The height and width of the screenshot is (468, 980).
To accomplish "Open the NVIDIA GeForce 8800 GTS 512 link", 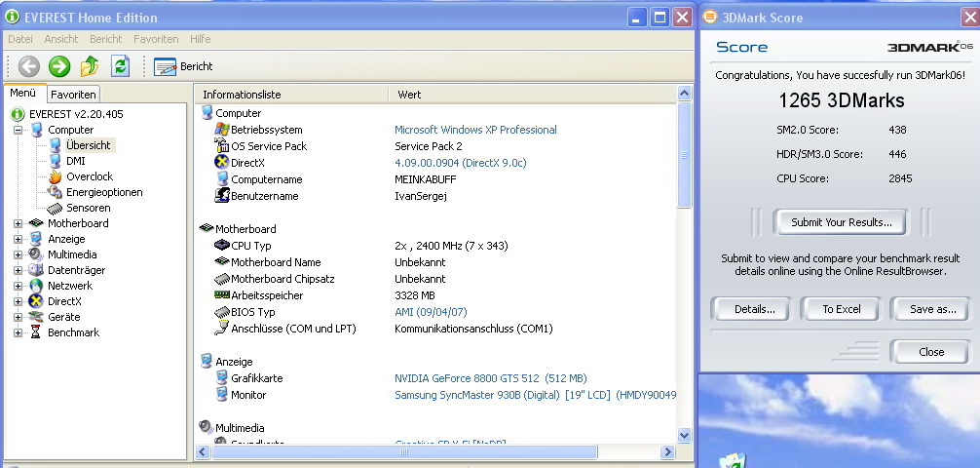I will coord(491,378).
